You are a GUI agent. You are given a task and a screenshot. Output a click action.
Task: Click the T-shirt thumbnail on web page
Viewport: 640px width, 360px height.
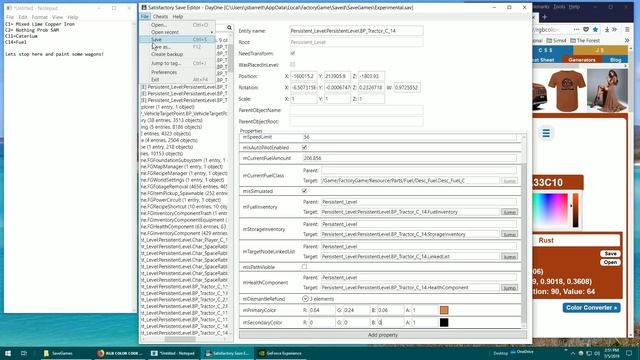pos(567,90)
